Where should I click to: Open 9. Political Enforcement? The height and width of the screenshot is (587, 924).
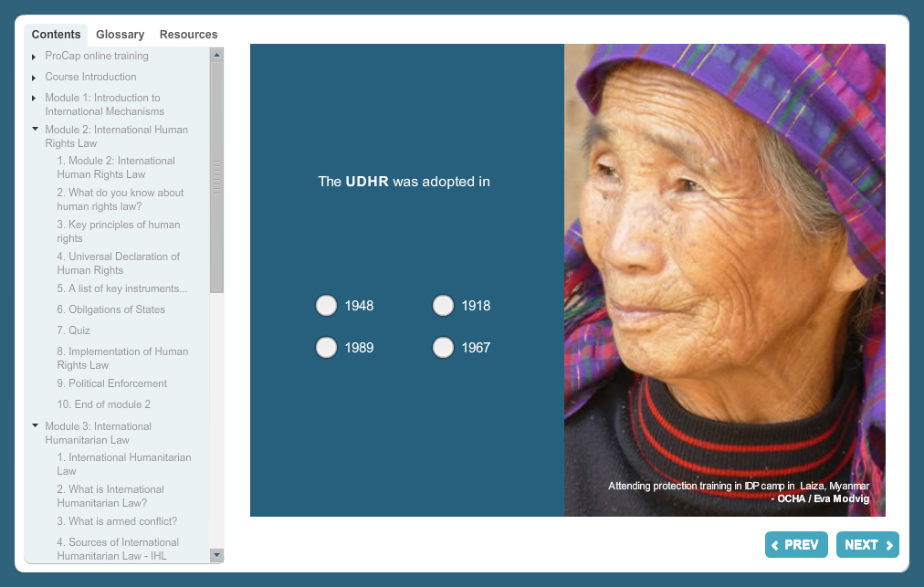[112, 383]
